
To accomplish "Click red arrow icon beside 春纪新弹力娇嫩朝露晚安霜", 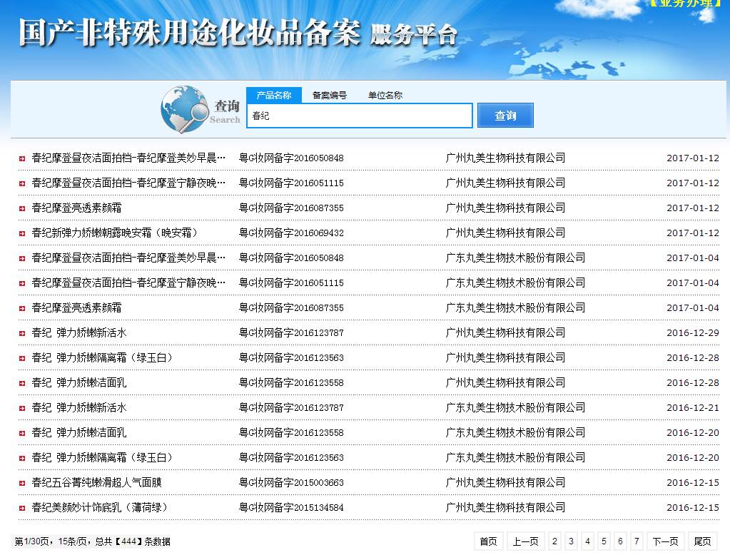I will 22,234.
